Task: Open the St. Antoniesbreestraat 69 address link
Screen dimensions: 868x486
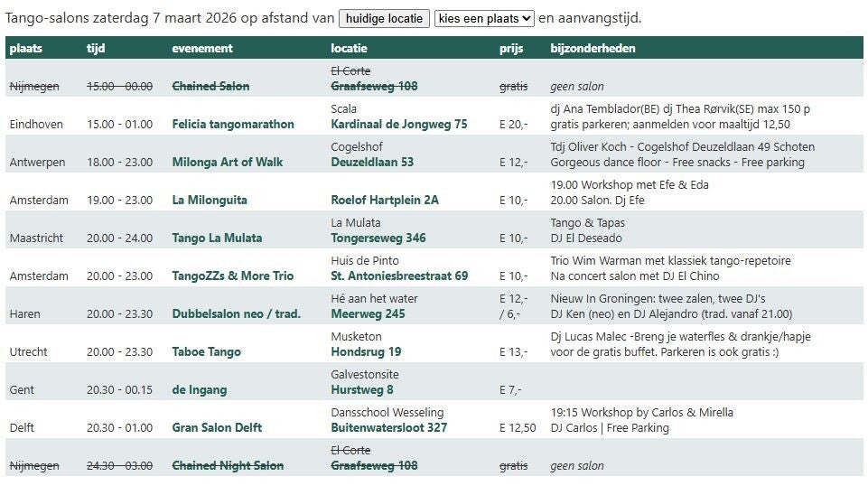Action: [400, 276]
